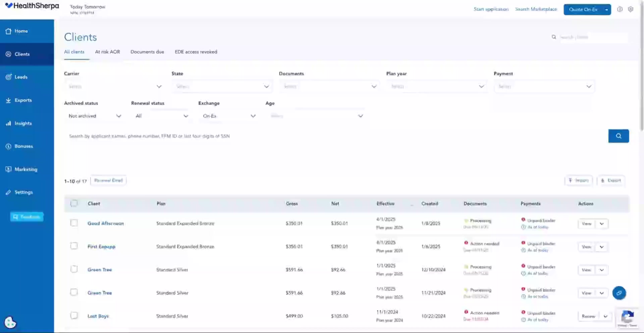Open settings gear icon in header
This screenshot has width=644, height=333.
pos(630,9)
